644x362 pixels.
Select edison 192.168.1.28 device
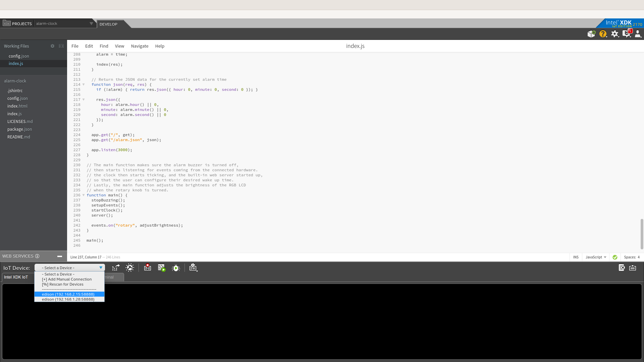pyautogui.click(x=69, y=299)
